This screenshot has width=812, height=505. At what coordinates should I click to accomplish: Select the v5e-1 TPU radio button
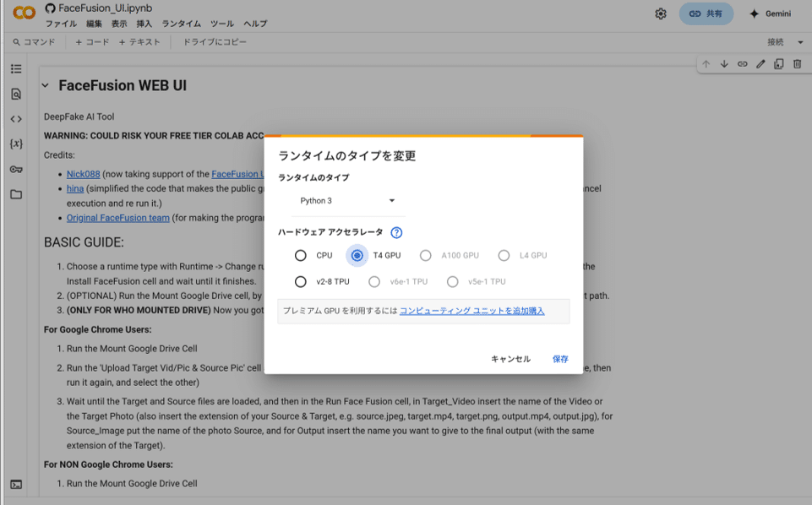point(453,281)
